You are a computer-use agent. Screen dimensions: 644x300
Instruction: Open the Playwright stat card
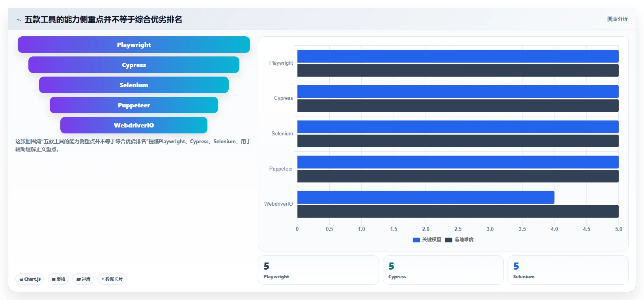coord(318,270)
